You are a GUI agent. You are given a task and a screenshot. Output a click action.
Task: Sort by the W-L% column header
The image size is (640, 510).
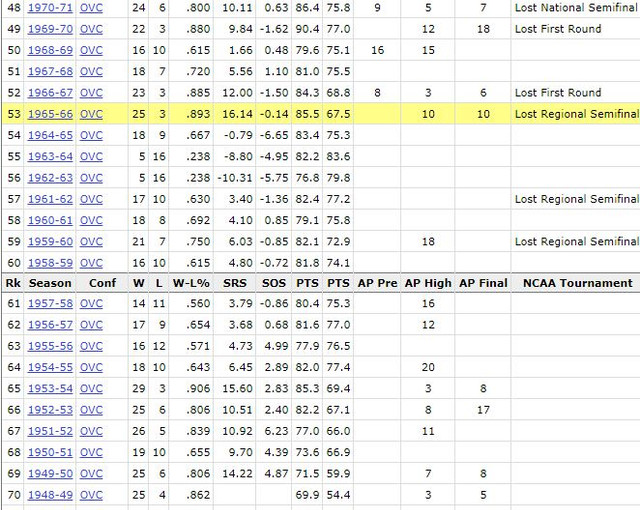click(x=191, y=283)
